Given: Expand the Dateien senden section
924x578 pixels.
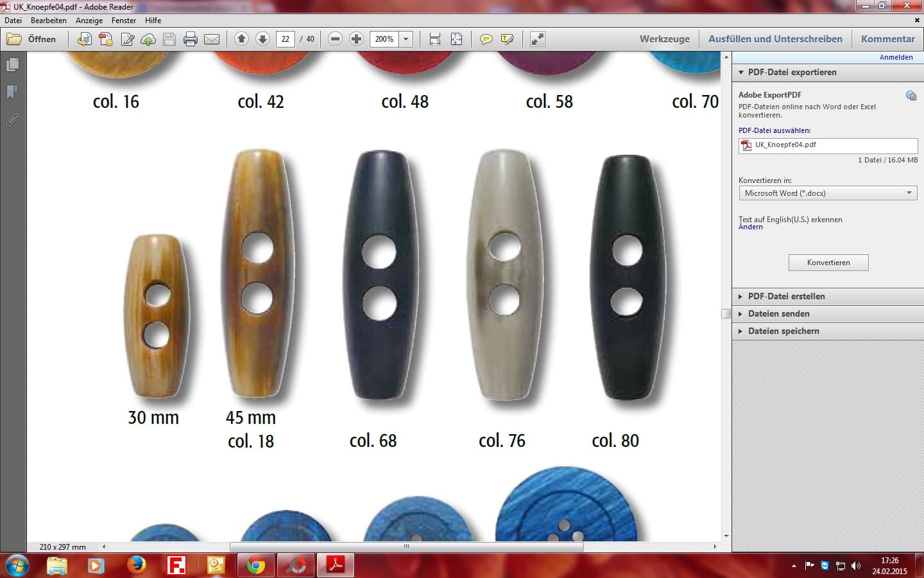Looking at the screenshot, I should click(828, 313).
